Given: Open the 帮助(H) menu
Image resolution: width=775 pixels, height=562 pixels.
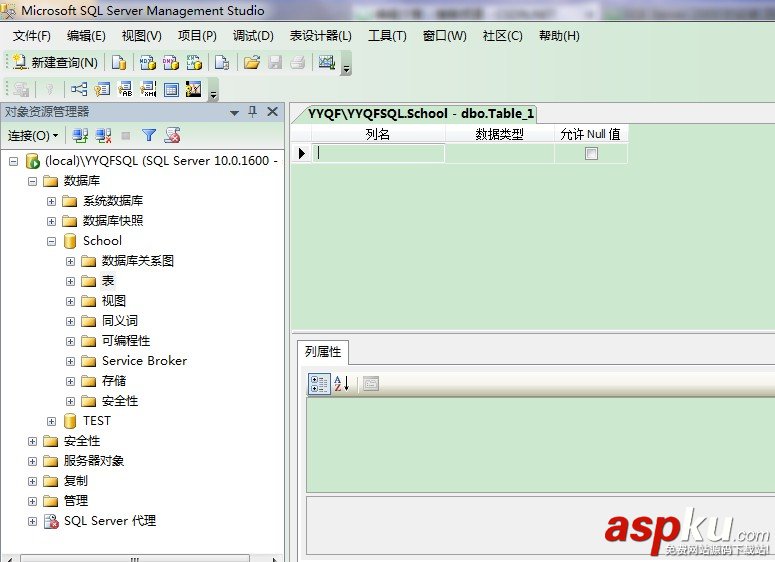Looking at the screenshot, I should 559,36.
